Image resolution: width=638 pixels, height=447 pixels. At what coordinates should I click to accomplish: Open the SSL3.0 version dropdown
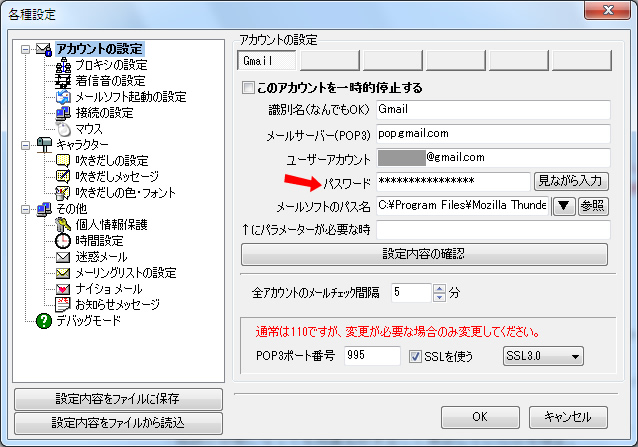(x=543, y=356)
